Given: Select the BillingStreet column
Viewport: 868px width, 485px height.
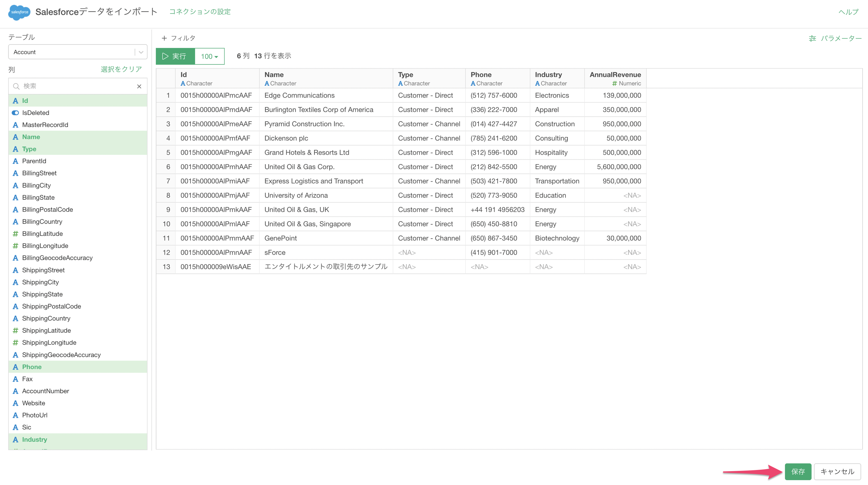Looking at the screenshot, I should [78, 173].
